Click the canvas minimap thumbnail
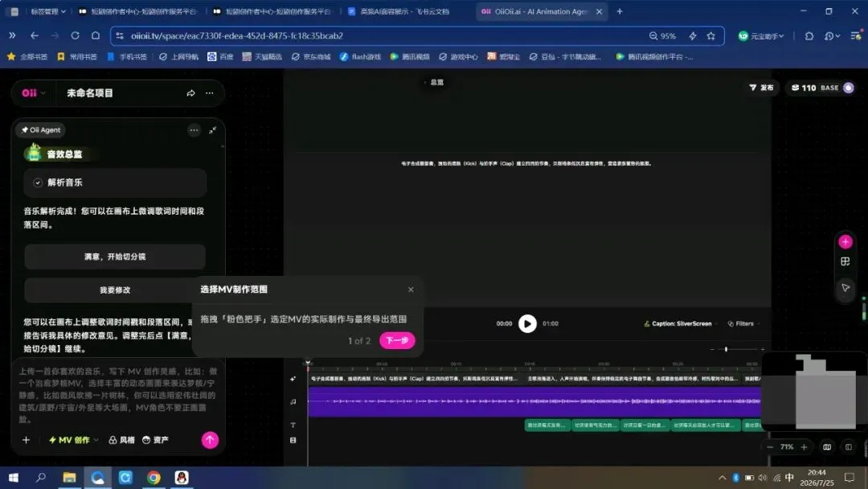This screenshot has height=489, width=868. click(x=814, y=392)
